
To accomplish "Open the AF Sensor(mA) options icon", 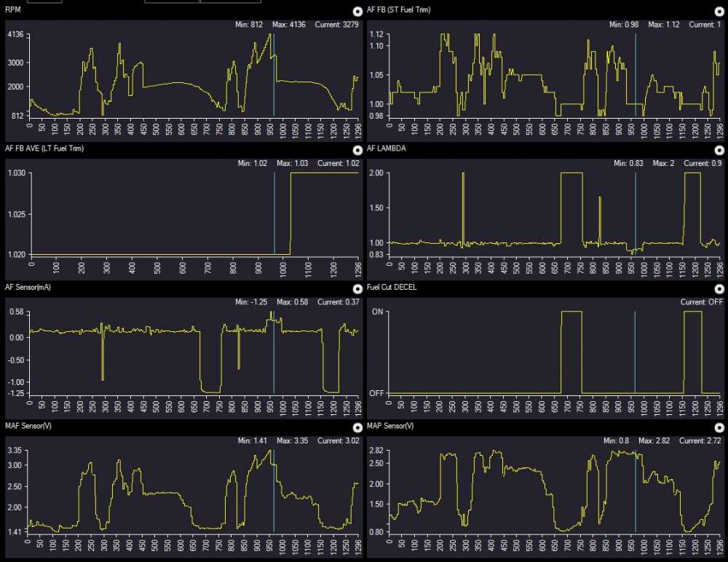I will tap(356, 289).
